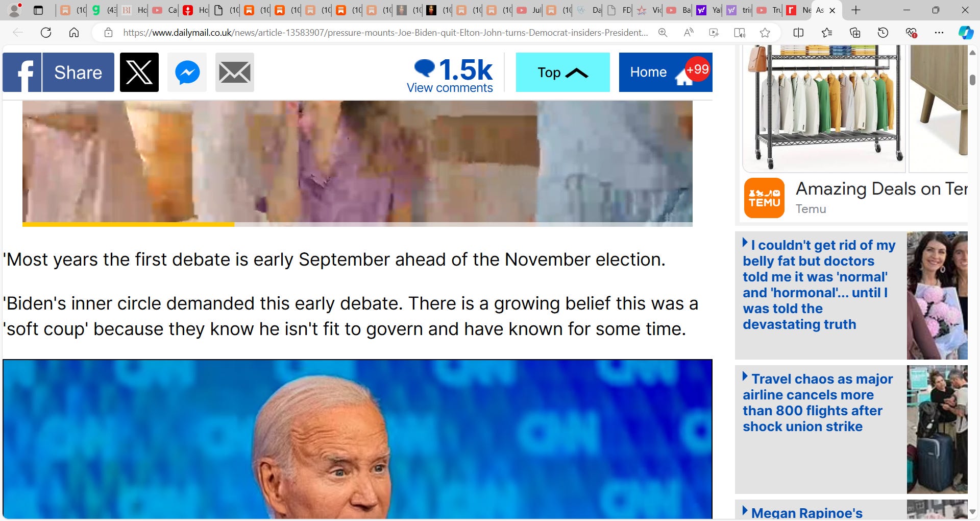Share via Facebook Messenger icon

pyautogui.click(x=187, y=73)
